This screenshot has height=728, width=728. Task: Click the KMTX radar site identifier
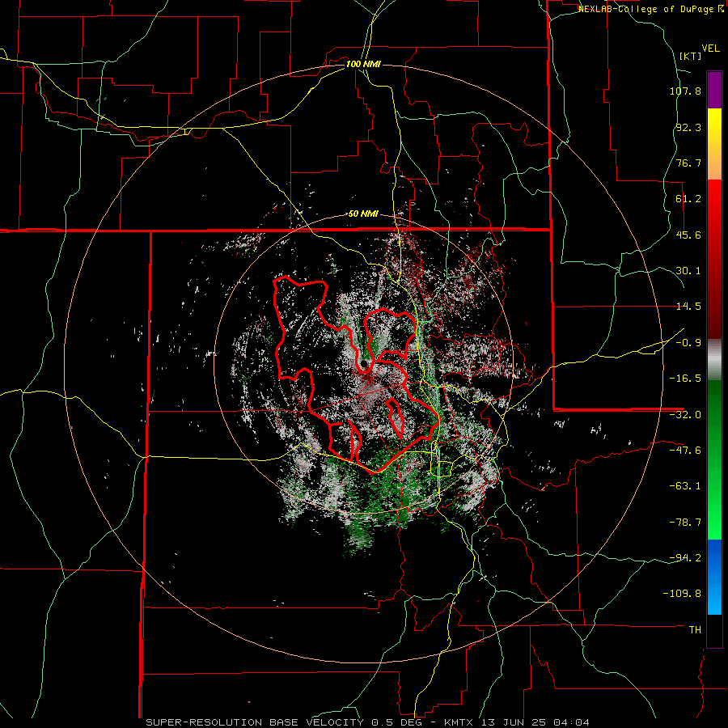click(460, 722)
